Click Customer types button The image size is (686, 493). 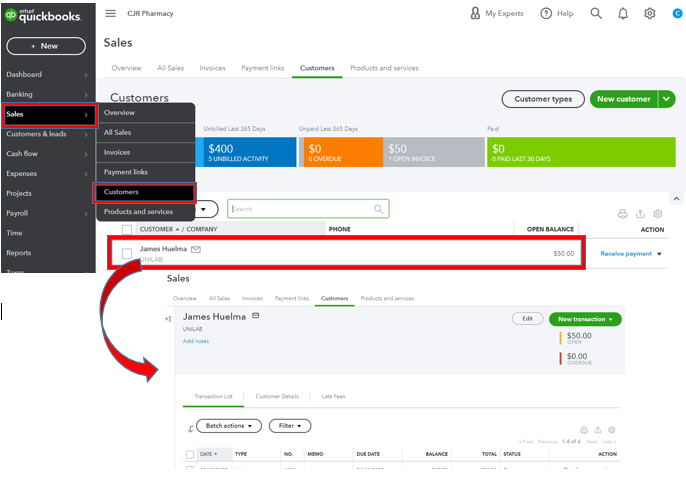click(x=543, y=99)
